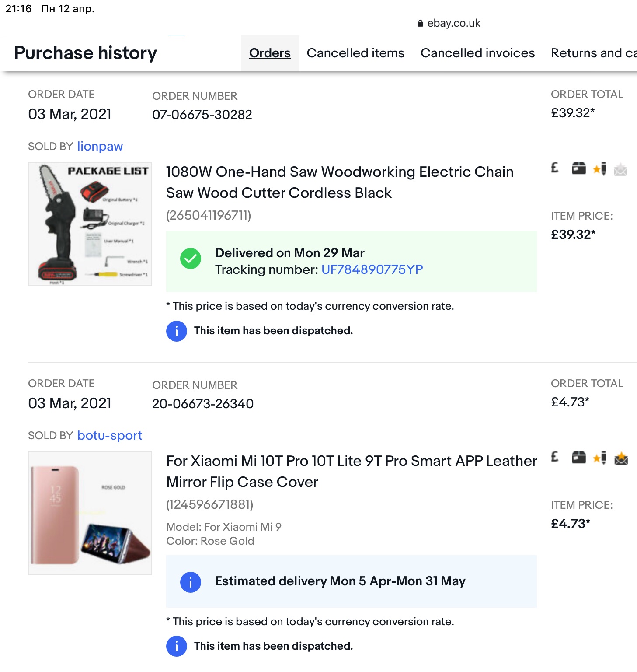Click the dispatched box icon for chain saw order
The width and height of the screenshot is (637, 672).
[578, 168]
